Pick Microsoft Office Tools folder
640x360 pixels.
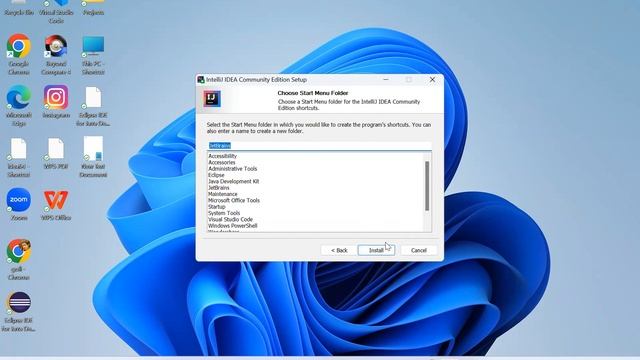[234, 200]
